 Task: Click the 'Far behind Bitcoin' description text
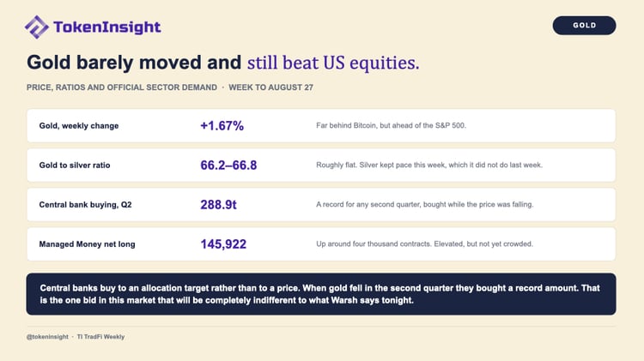click(391, 125)
